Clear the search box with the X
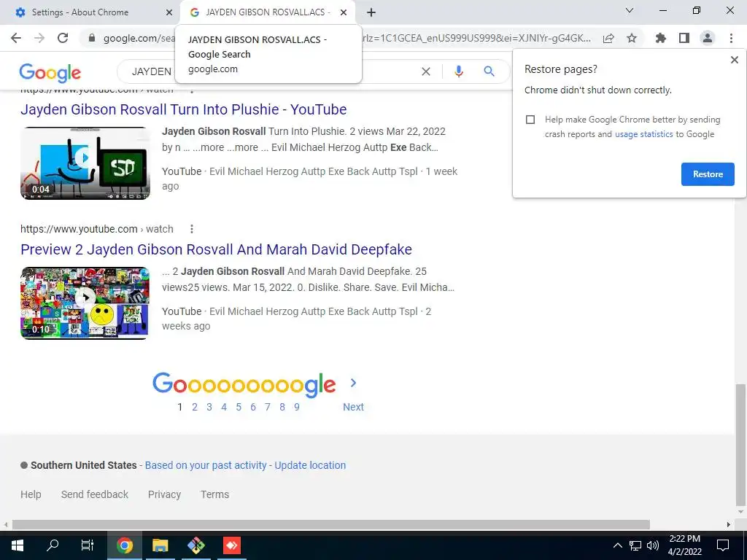 coord(426,71)
